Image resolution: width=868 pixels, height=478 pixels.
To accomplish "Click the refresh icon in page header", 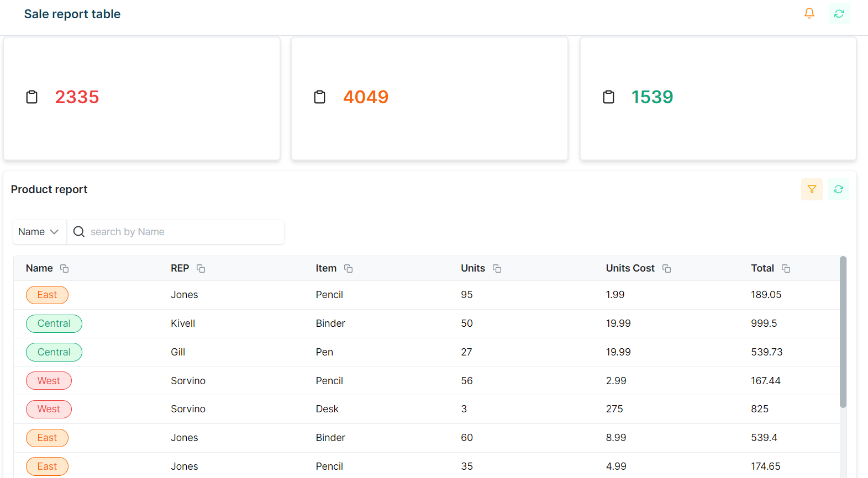I will tap(839, 13).
